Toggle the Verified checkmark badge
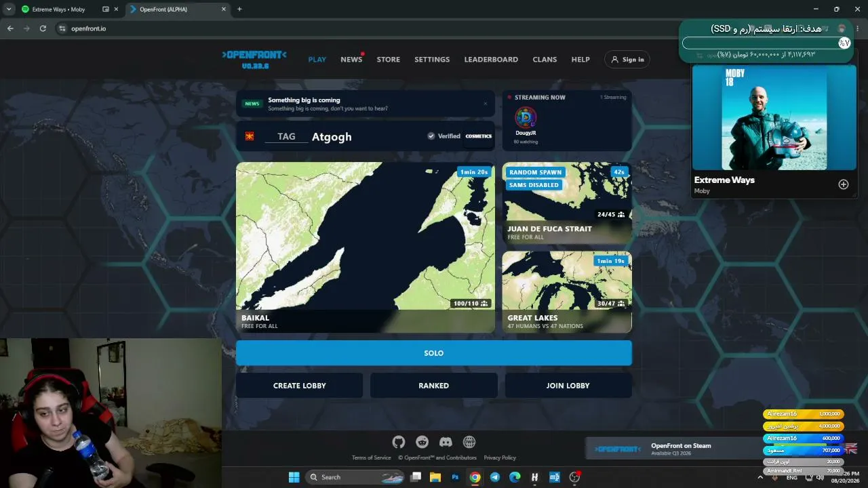The height and width of the screenshot is (488, 868). (431, 136)
